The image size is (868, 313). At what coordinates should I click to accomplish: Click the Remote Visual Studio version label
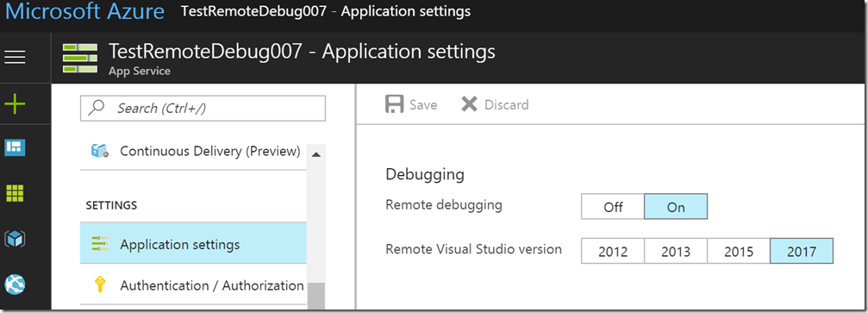coord(474,248)
